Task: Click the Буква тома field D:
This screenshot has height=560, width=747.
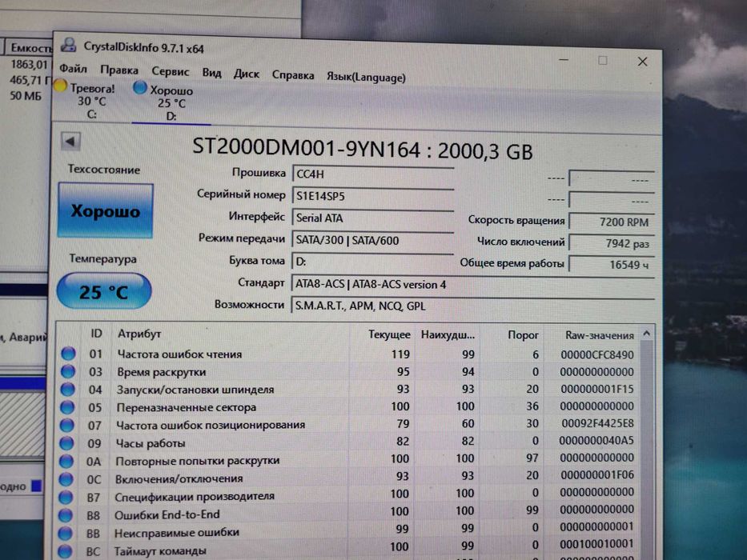Action: 372,262
